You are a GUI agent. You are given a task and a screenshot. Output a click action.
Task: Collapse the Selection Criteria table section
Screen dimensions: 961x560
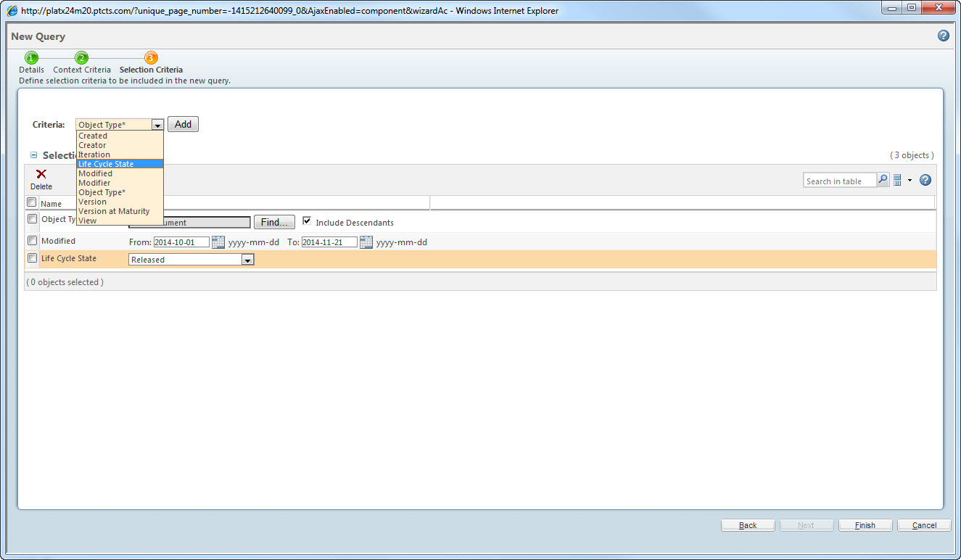point(33,155)
